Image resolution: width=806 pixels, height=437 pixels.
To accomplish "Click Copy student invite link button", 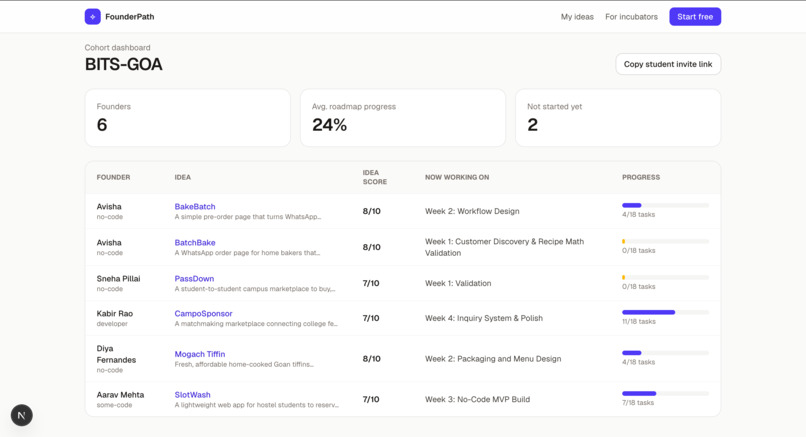I will (x=668, y=64).
